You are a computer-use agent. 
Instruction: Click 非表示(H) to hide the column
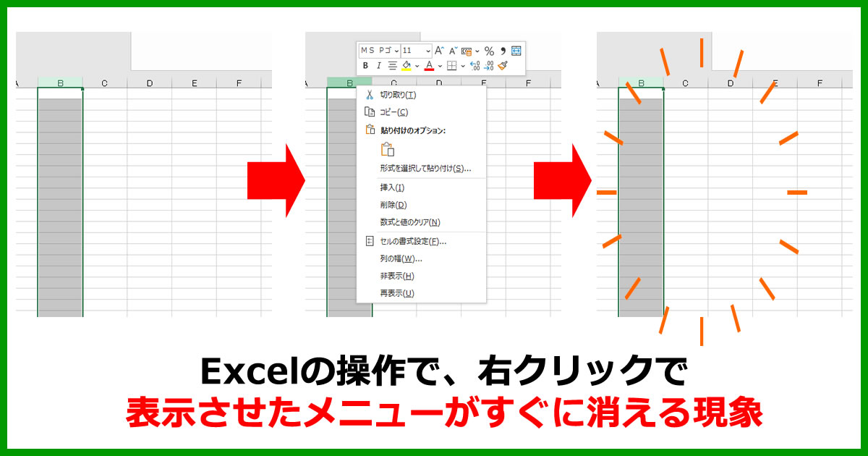397,276
